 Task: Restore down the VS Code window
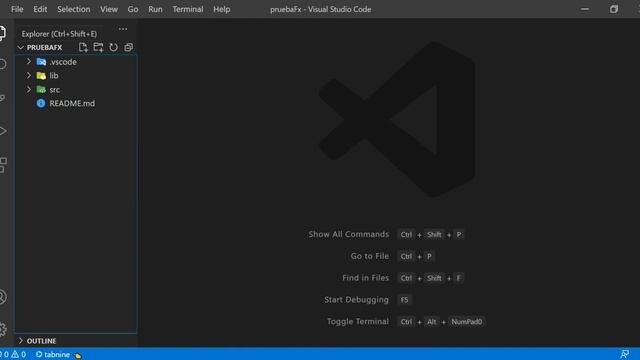tap(614, 9)
